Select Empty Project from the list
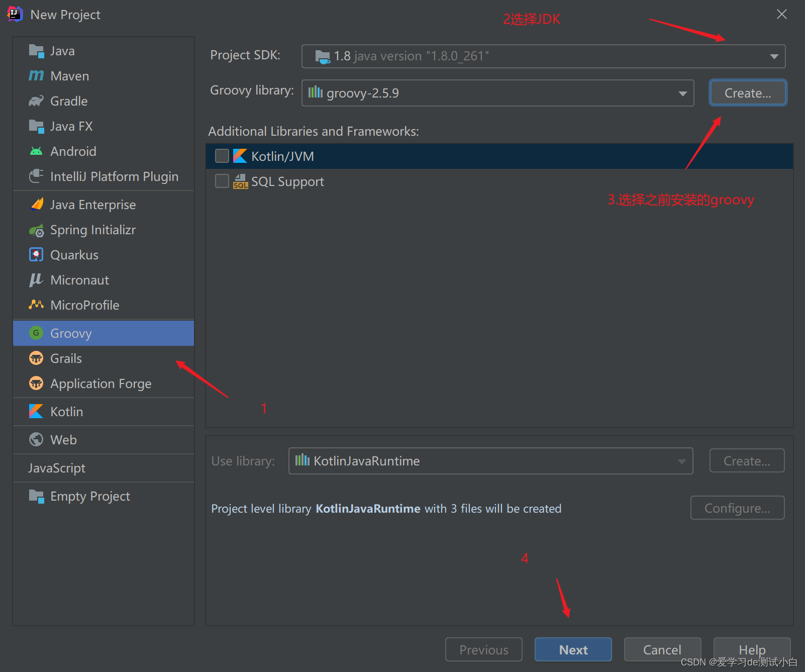The height and width of the screenshot is (672, 805). click(89, 496)
